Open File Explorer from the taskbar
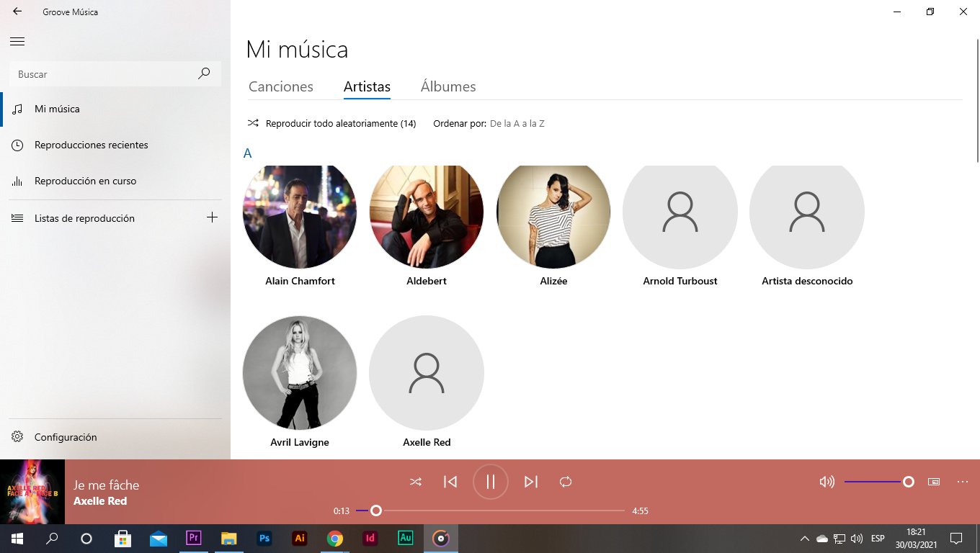Screen dimensions: 980x553 [229, 539]
